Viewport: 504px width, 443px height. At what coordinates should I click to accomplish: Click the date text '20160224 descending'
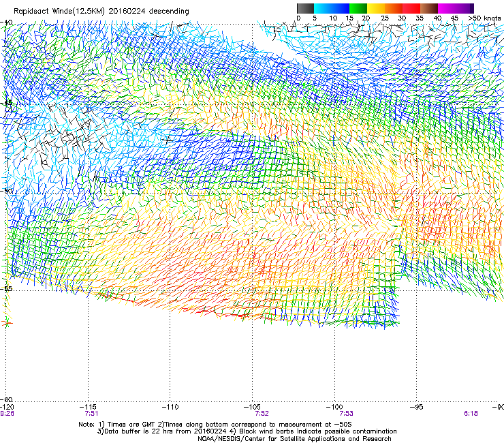[149, 12]
